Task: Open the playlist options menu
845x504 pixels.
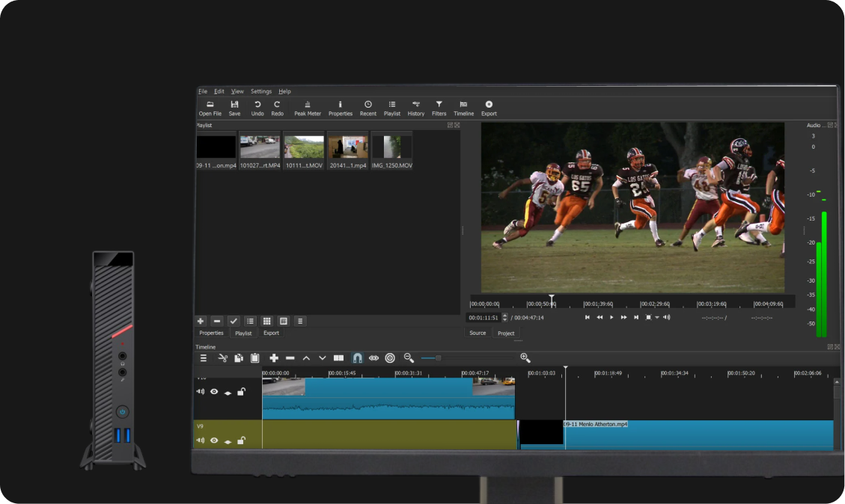Action: click(x=299, y=320)
